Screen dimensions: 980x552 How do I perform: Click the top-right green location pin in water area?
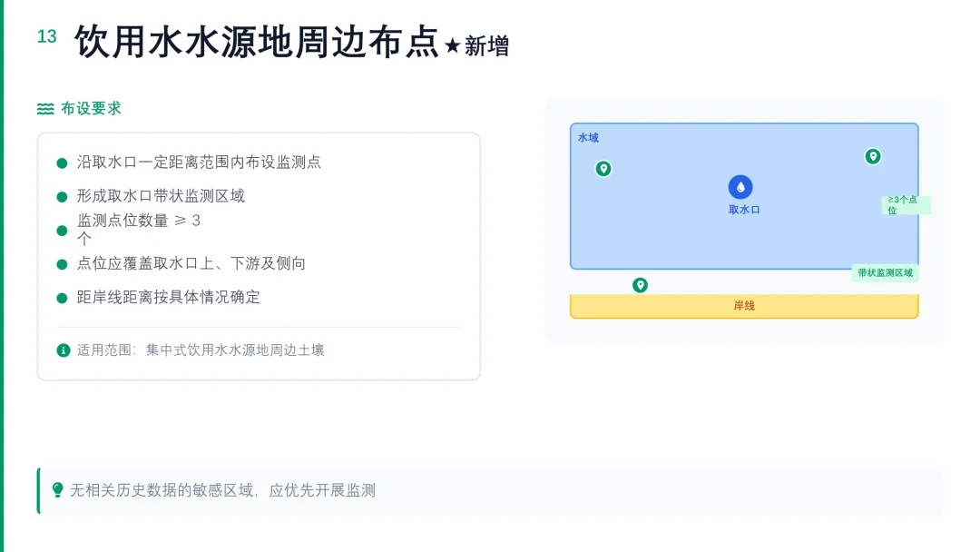click(873, 156)
